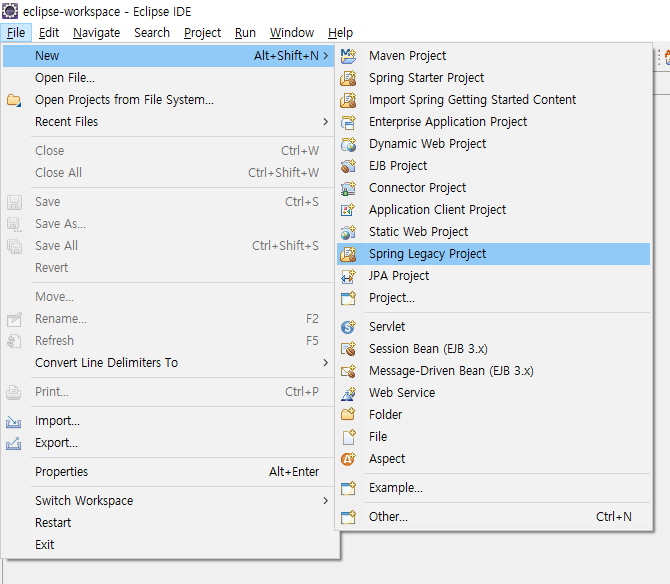This screenshot has width=670, height=584.
Task: Open the Window menu
Action: pyautogui.click(x=292, y=33)
